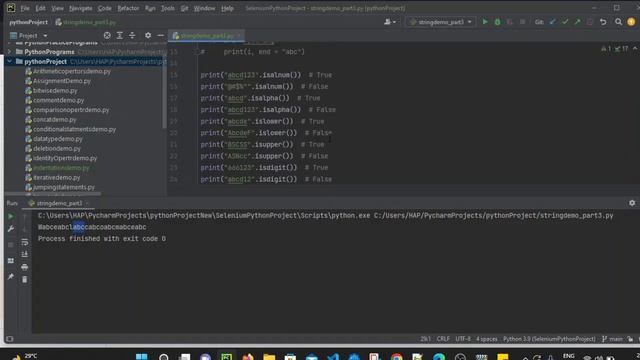Viewport: 640px width, 360px height.
Task: Hide the Project panel with minus icon
Action: pos(160,36)
